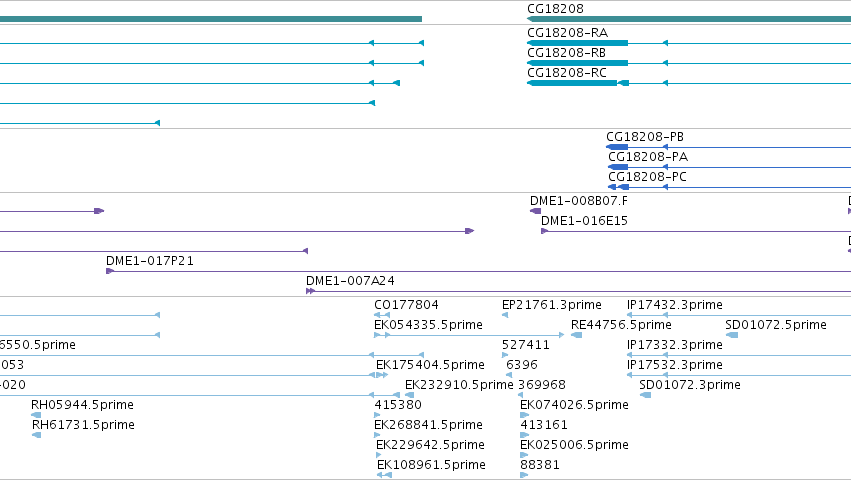The image size is (851, 480).
Task: Click the DME1-016E15 start arrowhead
Action: pos(544,231)
